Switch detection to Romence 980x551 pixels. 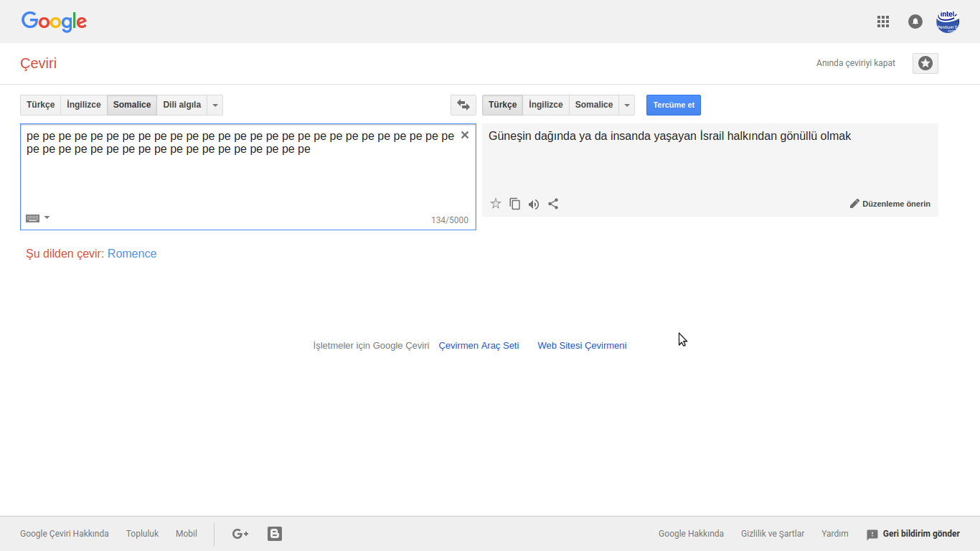(x=132, y=253)
